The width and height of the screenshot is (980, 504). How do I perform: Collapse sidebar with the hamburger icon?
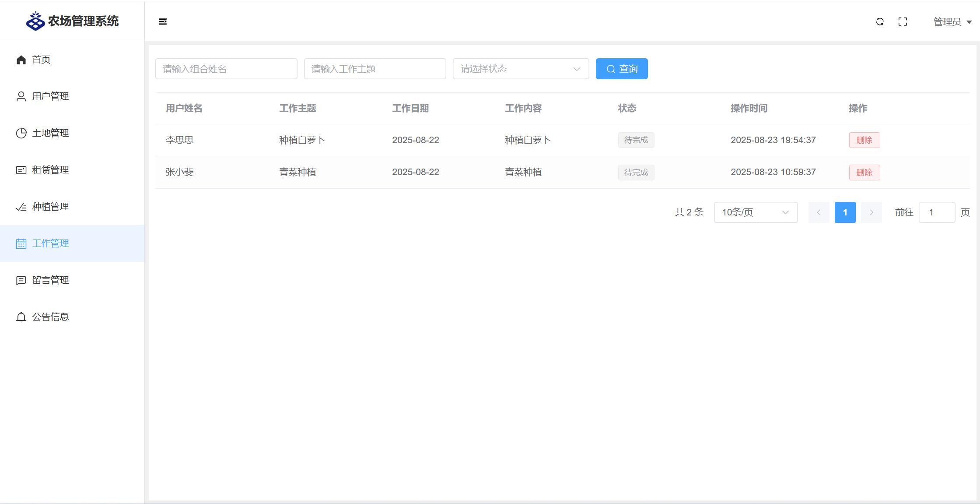click(163, 21)
